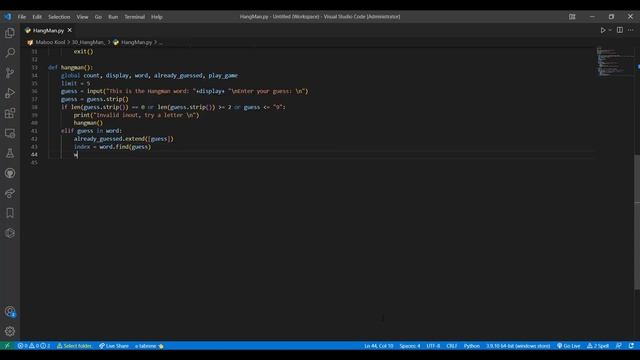Click line number 44 in gutter

pyautogui.click(x=34, y=154)
